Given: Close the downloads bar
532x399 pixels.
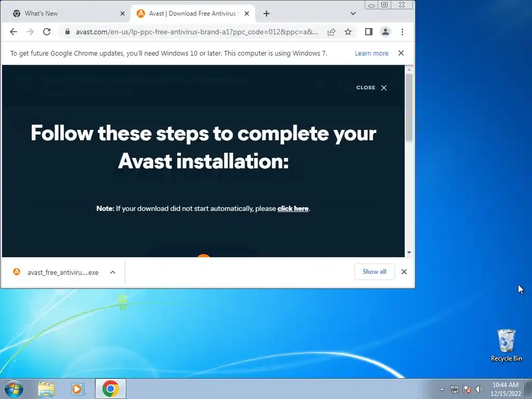Looking at the screenshot, I should tap(404, 272).
